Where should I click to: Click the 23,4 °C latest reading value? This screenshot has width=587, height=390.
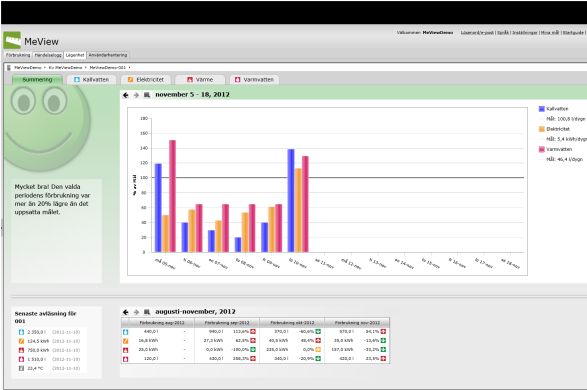click(35, 369)
